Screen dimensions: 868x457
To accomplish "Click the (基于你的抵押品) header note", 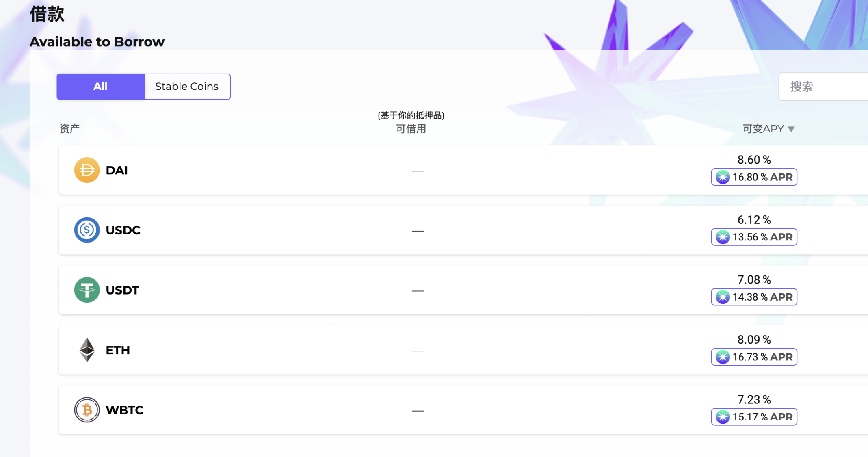I will pos(411,115).
